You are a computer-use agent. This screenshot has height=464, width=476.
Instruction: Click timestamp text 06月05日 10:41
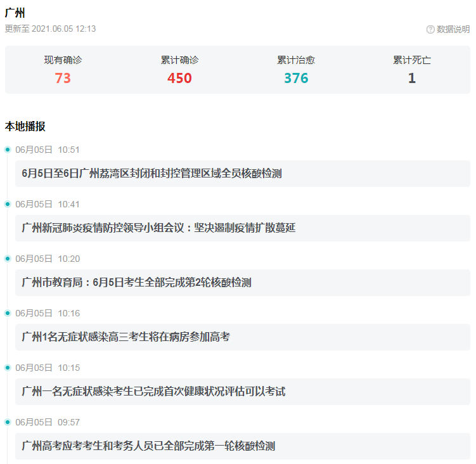pos(48,204)
